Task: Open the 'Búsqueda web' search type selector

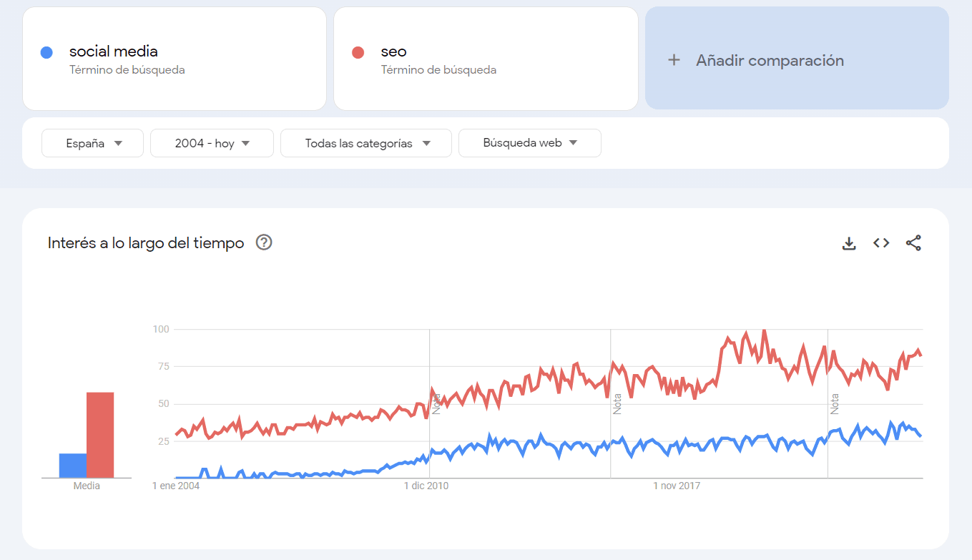Action: (529, 142)
